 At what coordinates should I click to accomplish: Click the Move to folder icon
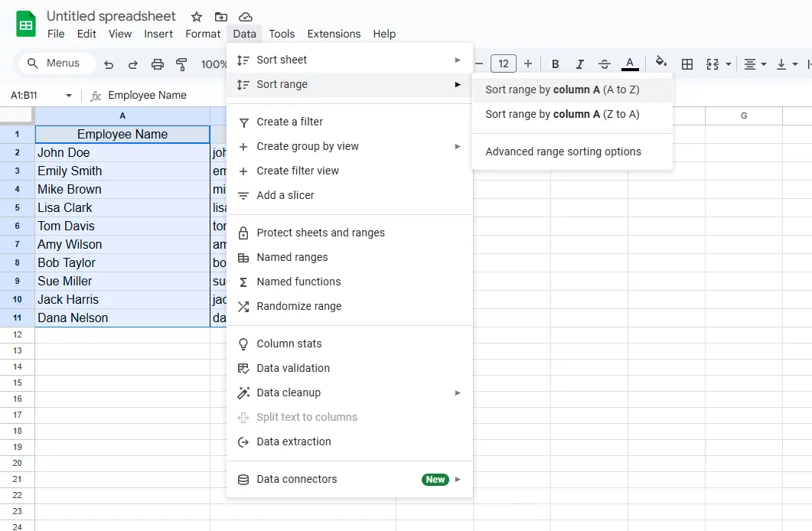[x=221, y=17]
